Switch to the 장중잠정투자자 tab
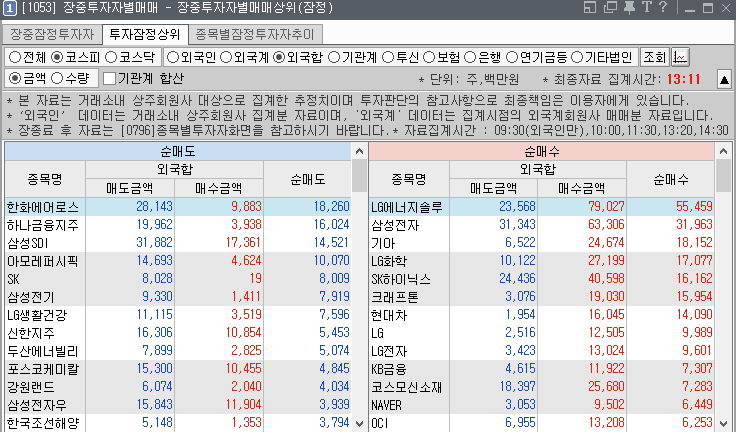Viewport: 736px width, 432px height. 51,34
